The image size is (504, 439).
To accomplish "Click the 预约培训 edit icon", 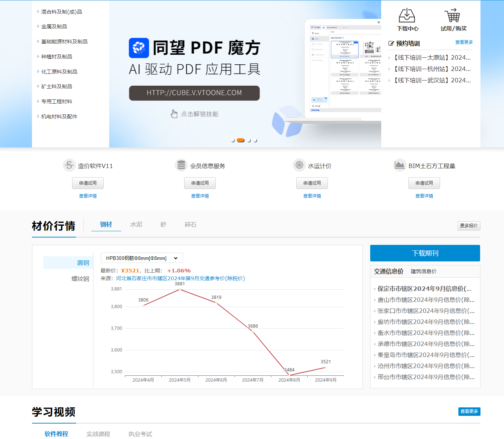I will tap(391, 43).
